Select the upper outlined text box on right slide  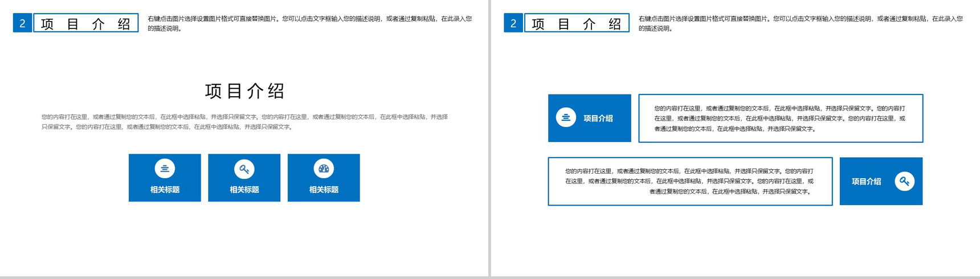[780, 118]
